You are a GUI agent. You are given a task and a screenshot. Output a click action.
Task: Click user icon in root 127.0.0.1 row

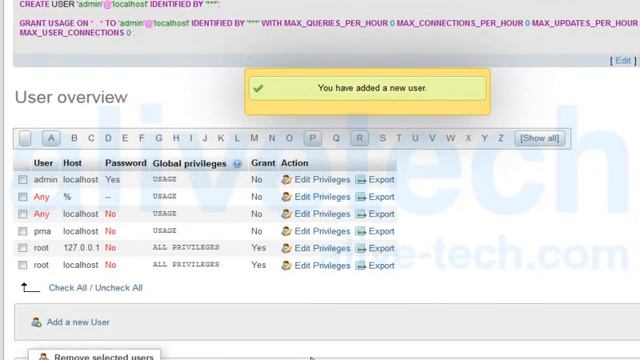tap(286, 248)
